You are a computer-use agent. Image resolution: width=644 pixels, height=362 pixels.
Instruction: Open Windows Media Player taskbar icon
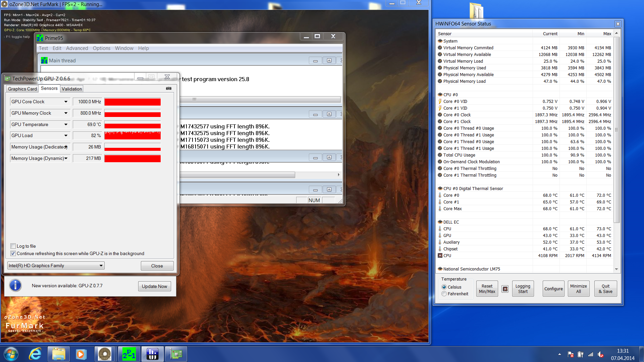pyautogui.click(x=81, y=354)
